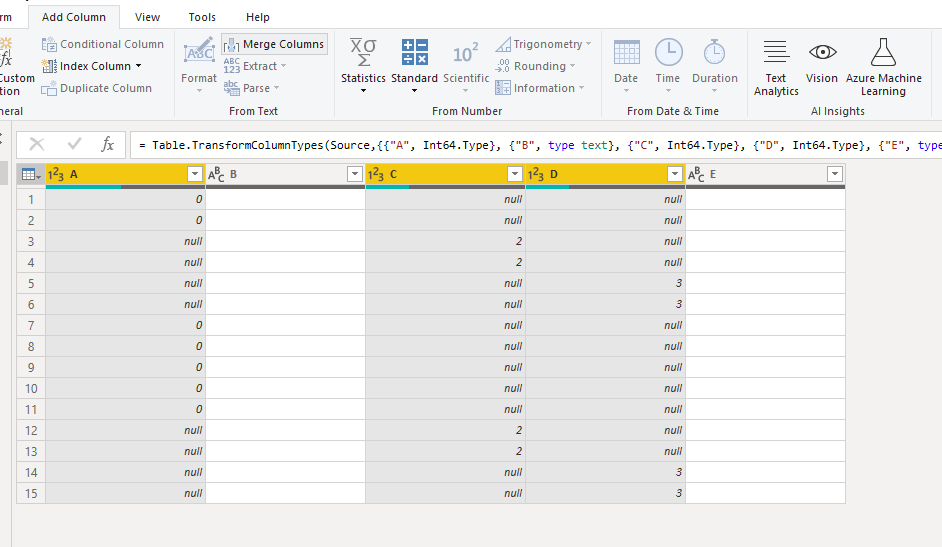Open the Statistics functions
The height and width of the screenshot is (547, 942).
point(363,65)
